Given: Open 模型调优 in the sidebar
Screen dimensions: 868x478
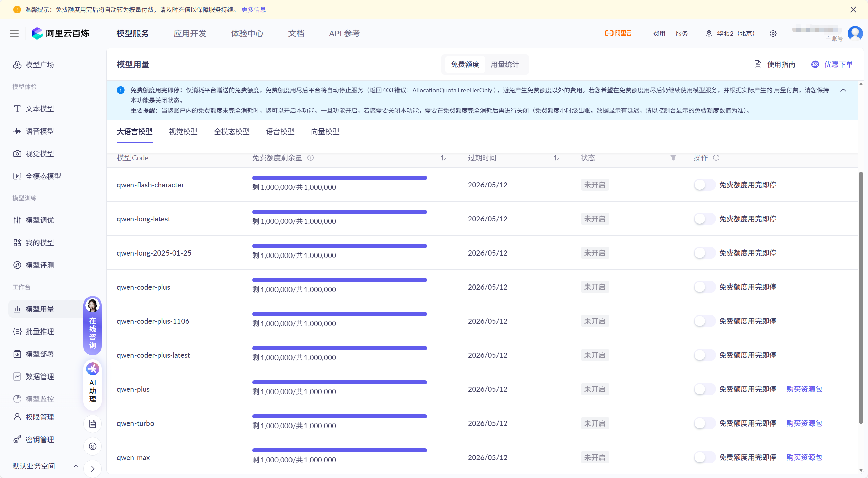Looking at the screenshot, I should 33,220.
